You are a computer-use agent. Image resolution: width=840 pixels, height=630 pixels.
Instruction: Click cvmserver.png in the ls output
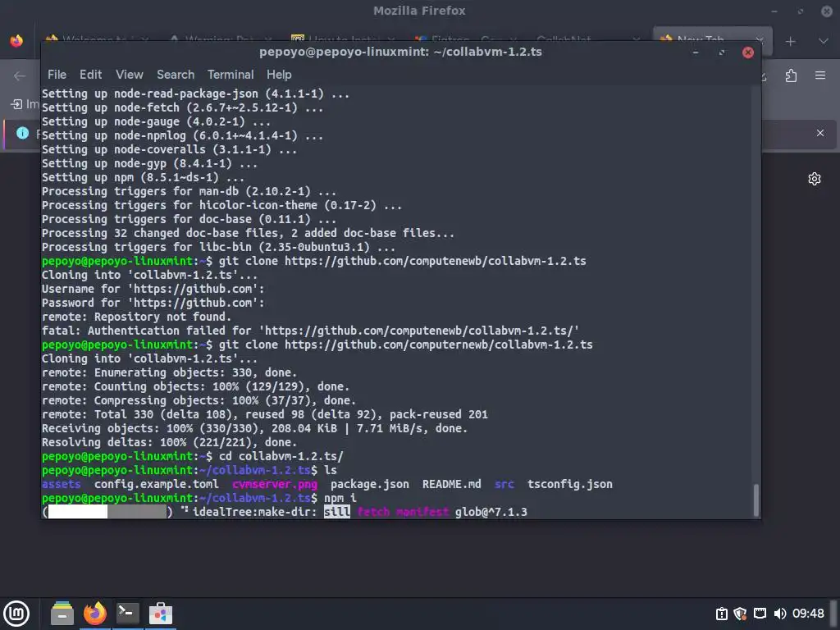275,484
